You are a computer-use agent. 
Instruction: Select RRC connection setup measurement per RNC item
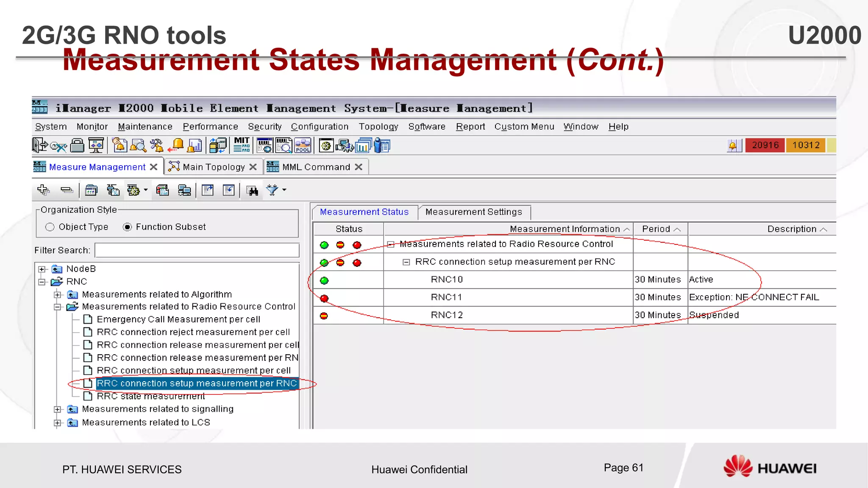(197, 383)
